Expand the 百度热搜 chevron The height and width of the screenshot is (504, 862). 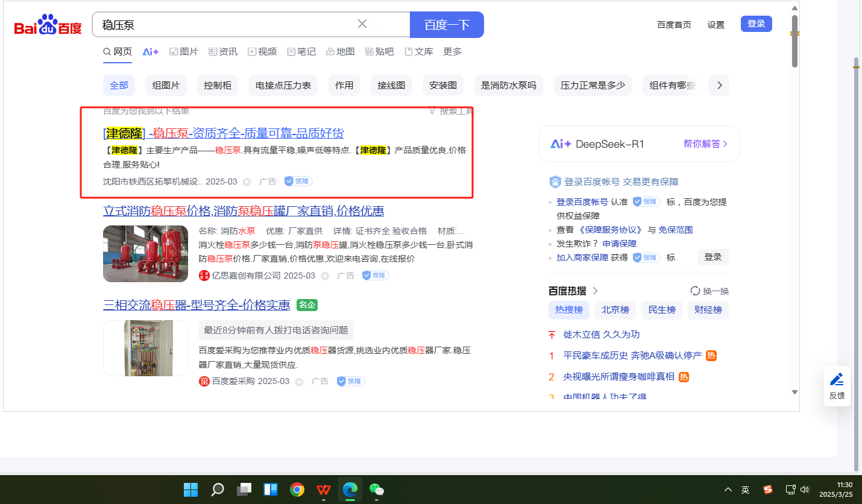[x=596, y=291]
